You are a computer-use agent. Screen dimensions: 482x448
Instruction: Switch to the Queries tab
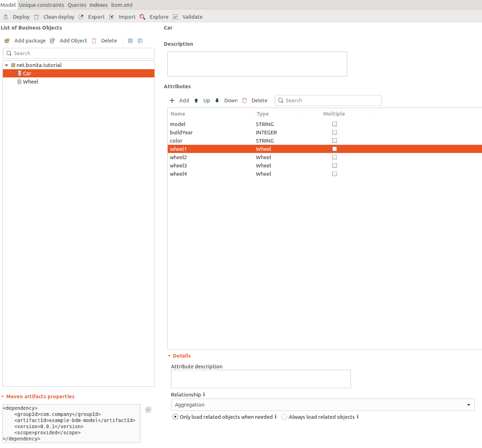[77, 5]
